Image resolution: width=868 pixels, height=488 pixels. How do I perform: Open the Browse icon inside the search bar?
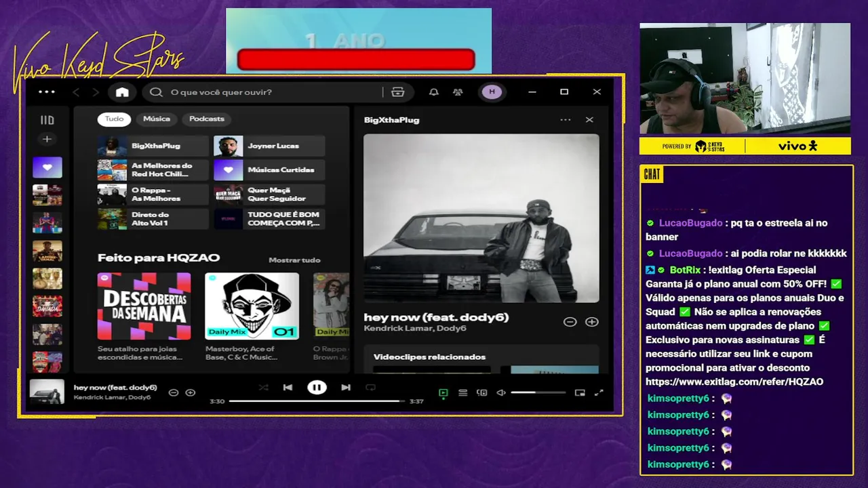click(x=397, y=92)
